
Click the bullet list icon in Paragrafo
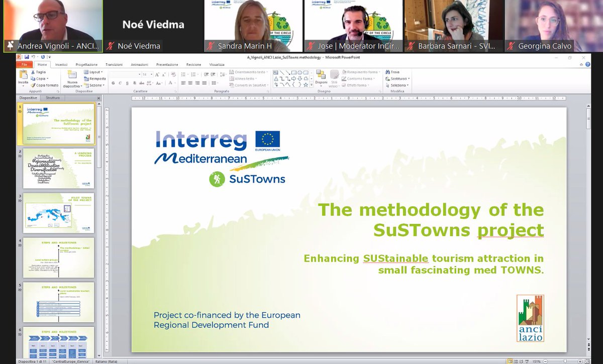(183, 74)
